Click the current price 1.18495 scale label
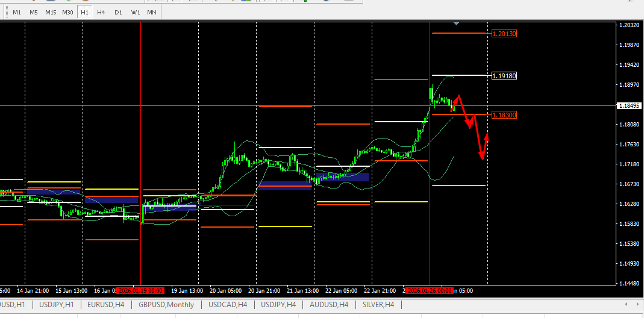Screen dimensions: 644x318 point(630,105)
